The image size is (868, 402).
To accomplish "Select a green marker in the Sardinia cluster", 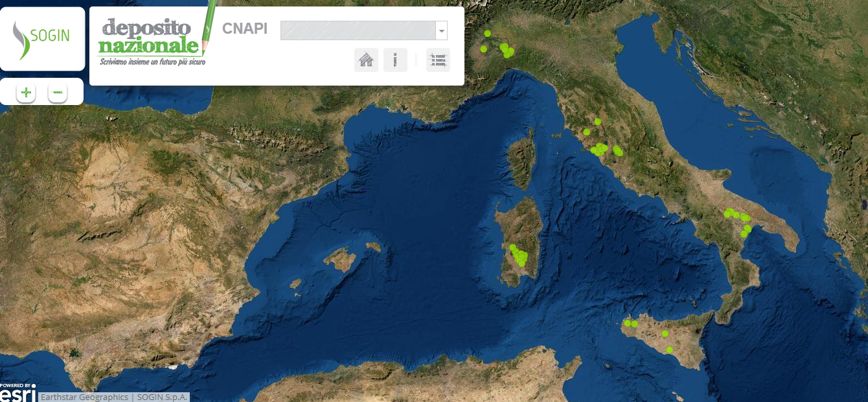I will [519, 256].
